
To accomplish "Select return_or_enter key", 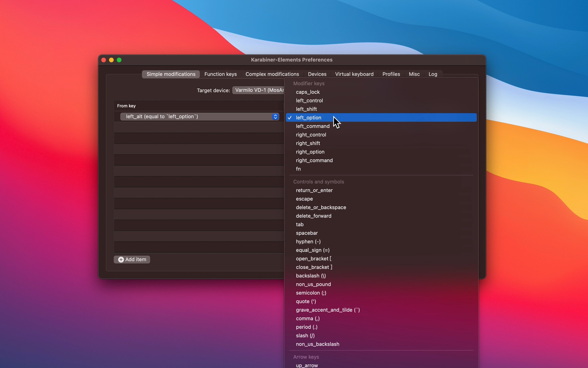I will coord(381,190).
